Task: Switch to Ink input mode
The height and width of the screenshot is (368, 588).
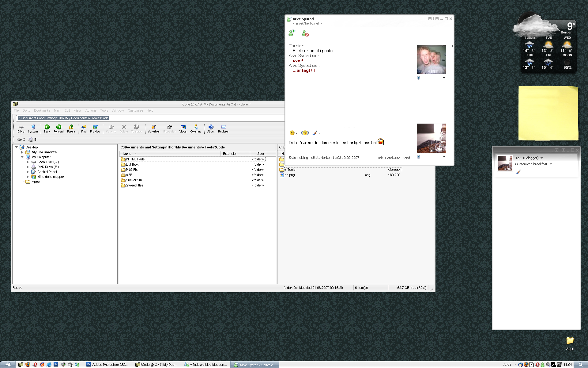Action: (380, 158)
